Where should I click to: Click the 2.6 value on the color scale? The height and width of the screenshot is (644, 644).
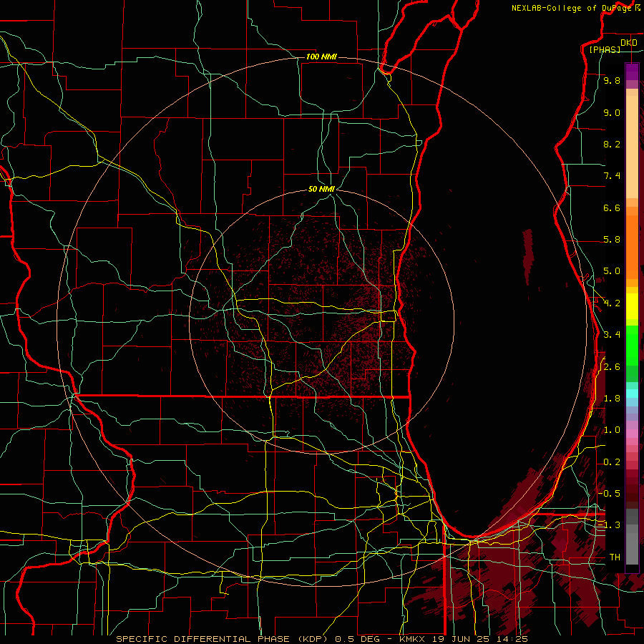[x=612, y=367]
